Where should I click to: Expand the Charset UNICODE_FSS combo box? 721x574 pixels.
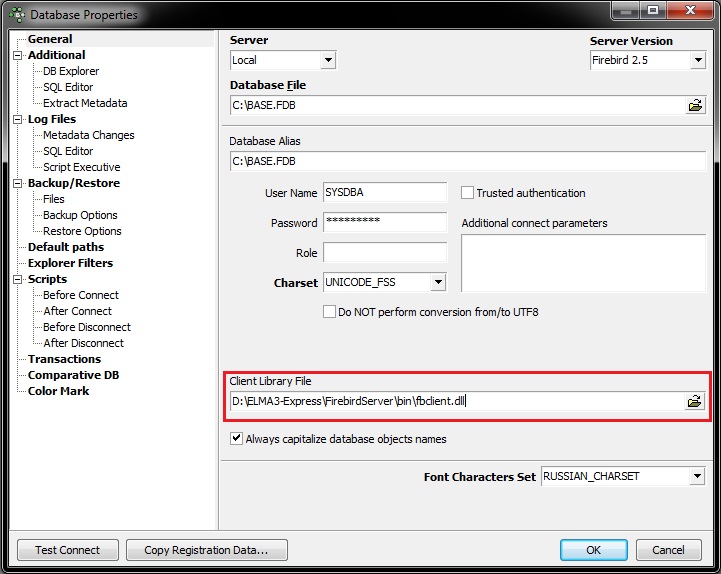437,283
